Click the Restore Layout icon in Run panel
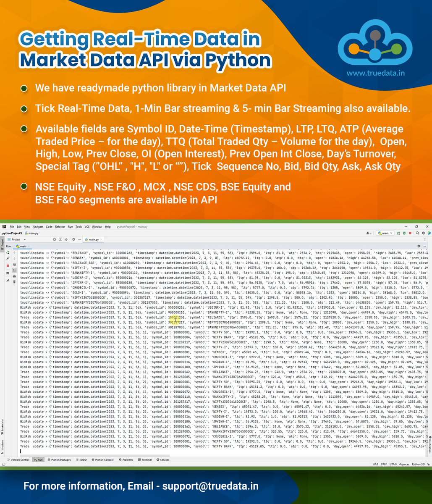Screen dimensions: 432x504 (x=8, y=273)
